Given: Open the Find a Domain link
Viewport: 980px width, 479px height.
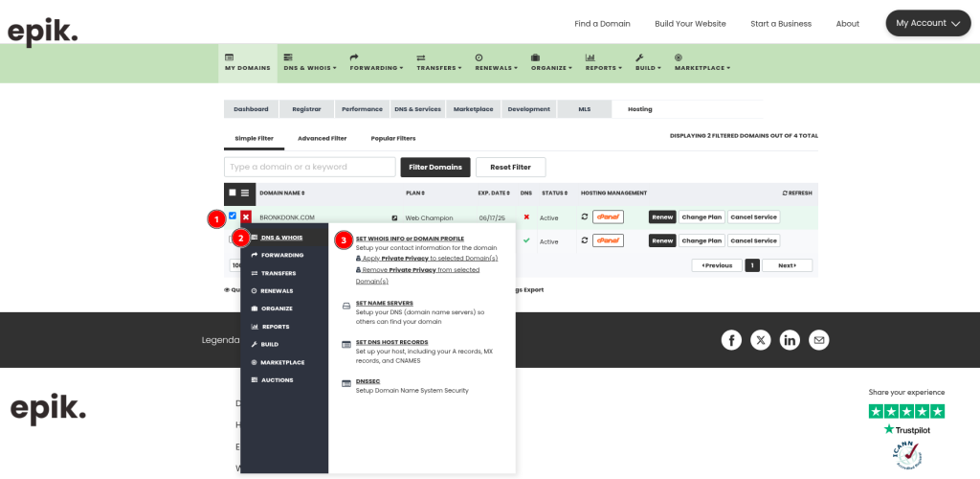Looking at the screenshot, I should pos(603,24).
